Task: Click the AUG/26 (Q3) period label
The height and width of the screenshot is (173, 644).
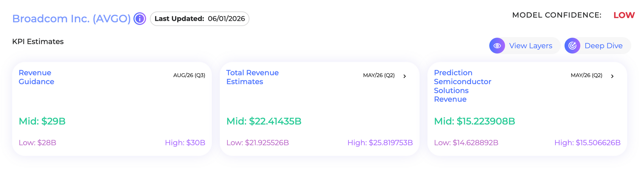Action: point(189,75)
